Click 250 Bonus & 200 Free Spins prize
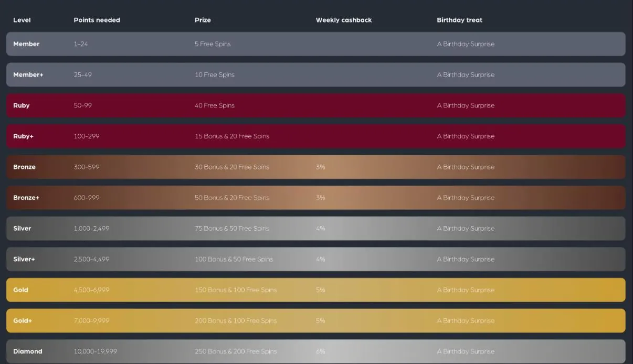Screen dimensions: 633x364 tap(236, 351)
